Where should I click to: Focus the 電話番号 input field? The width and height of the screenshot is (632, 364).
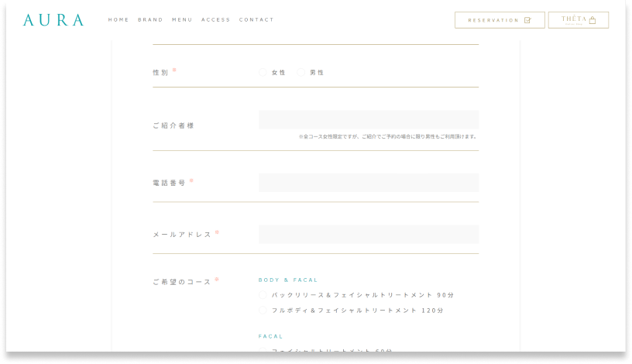click(369, 183)
